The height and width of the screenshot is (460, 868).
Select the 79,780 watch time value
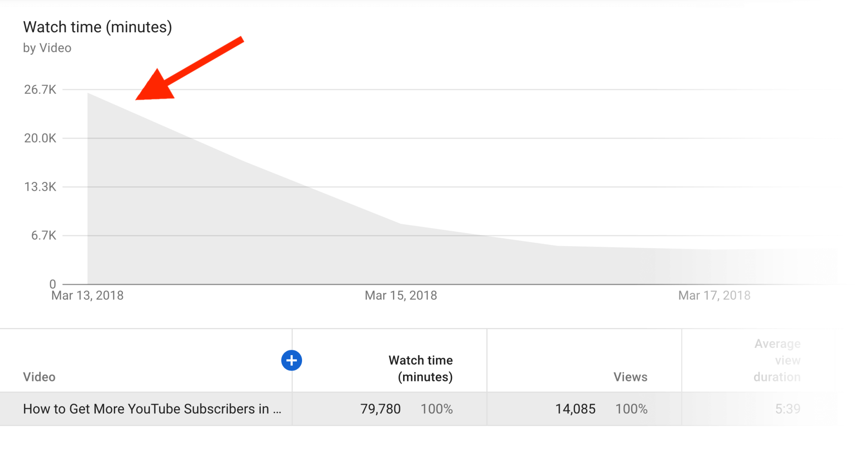click(x=380, y=409)
